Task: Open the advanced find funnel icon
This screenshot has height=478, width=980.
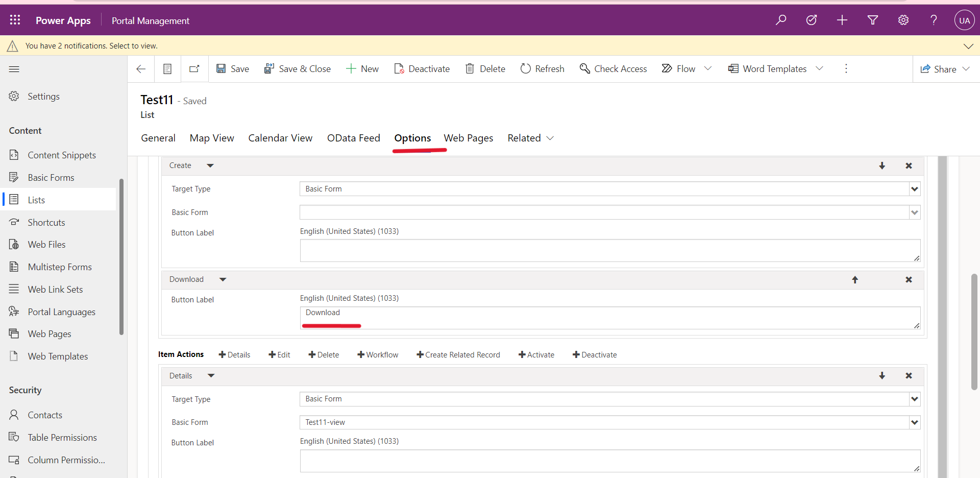Action: 873,20
